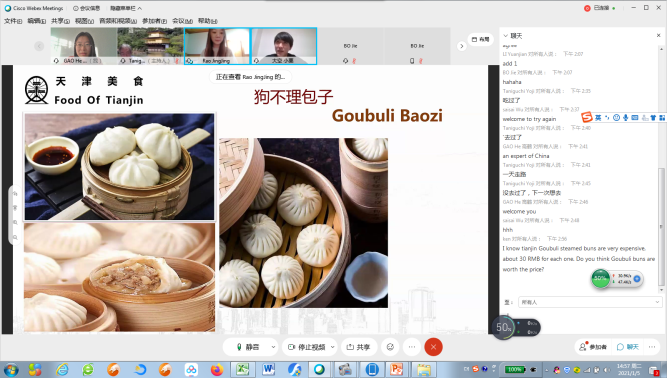The height and width of the screenshot is (378, 667).
Task: Click the red leave meeting button
Action: click(433, 347)
